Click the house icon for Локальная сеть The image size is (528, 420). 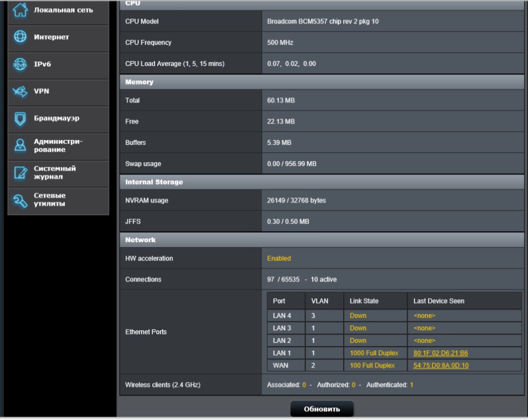click(x=20, y=10)
